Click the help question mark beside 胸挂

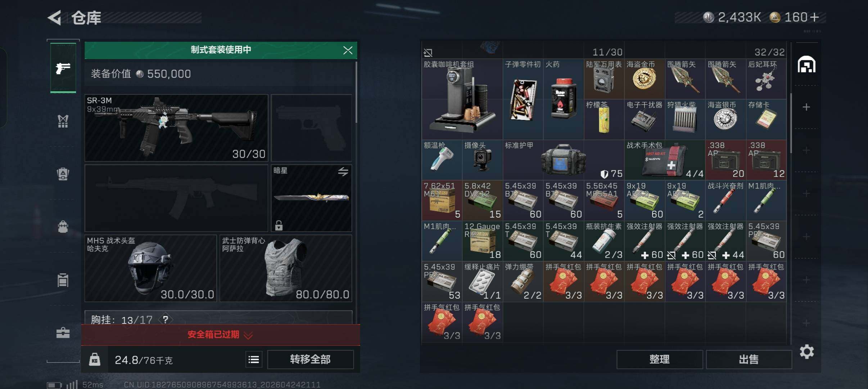tap(165, 319)
